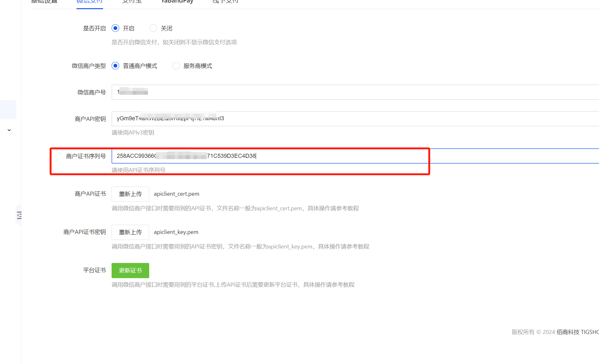The height and width of the screenshot is (364, 599).
Task: Focus the 商户API密钥 input field
Action: 355,119
